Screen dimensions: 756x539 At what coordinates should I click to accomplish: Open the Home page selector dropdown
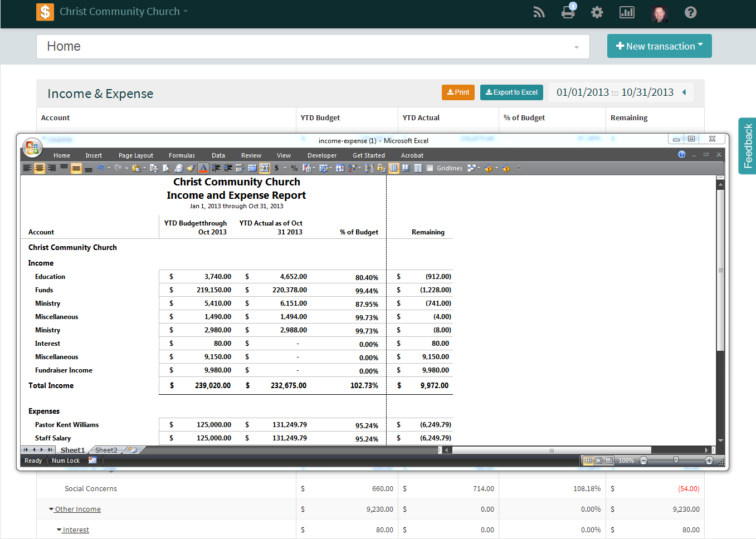pos(313,47)
